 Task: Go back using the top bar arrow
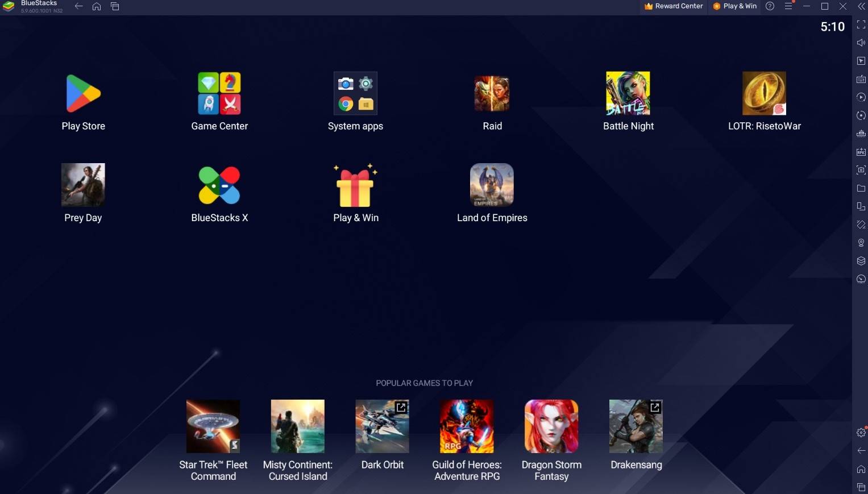tap(78, 6)
